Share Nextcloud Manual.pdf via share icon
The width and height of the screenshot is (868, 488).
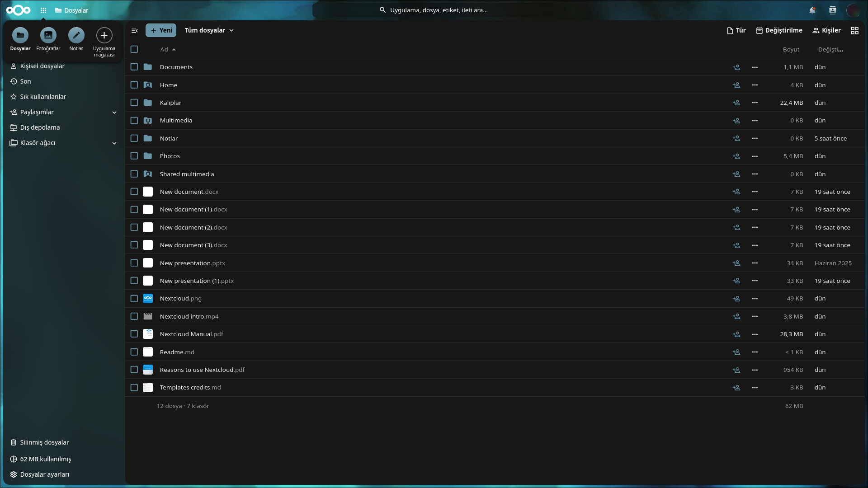coord(736,334)
